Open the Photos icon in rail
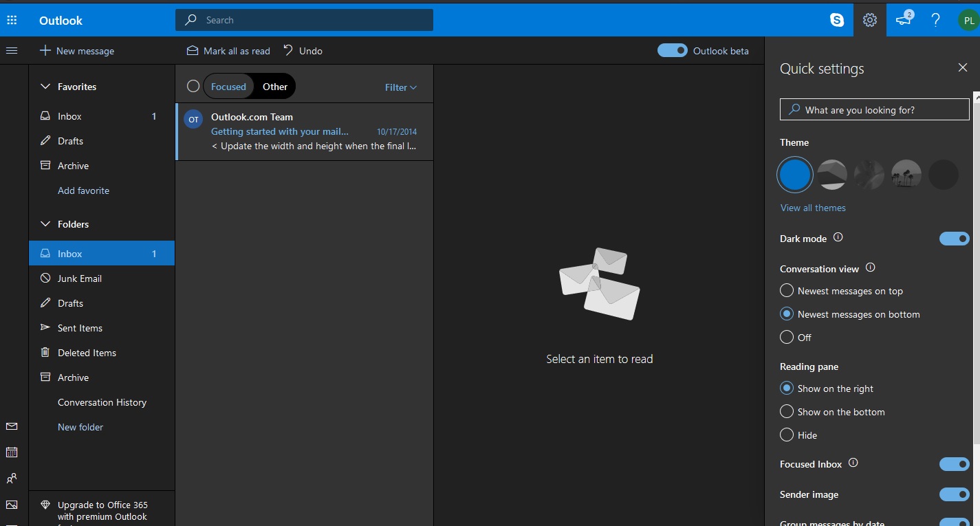 12,505
